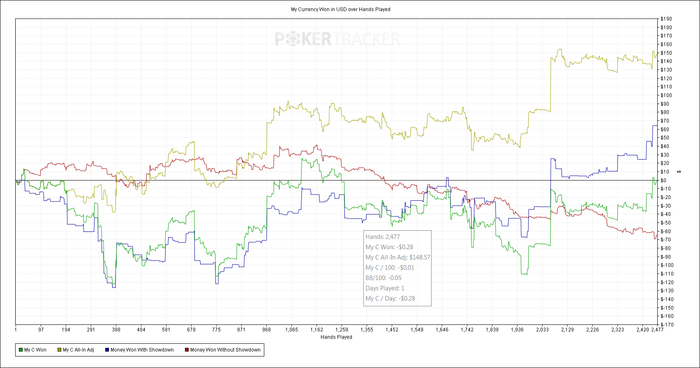Select the 'My C Won' legend label
The image size is (700, 368).
(x=35, y=350)
